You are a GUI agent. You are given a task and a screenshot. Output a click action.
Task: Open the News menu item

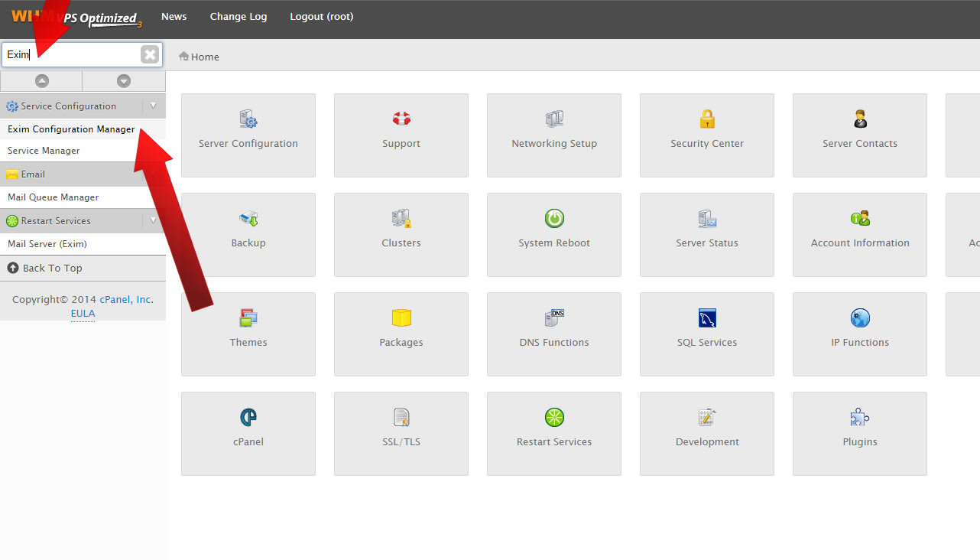pyautogui.click(x=174, y=16)
